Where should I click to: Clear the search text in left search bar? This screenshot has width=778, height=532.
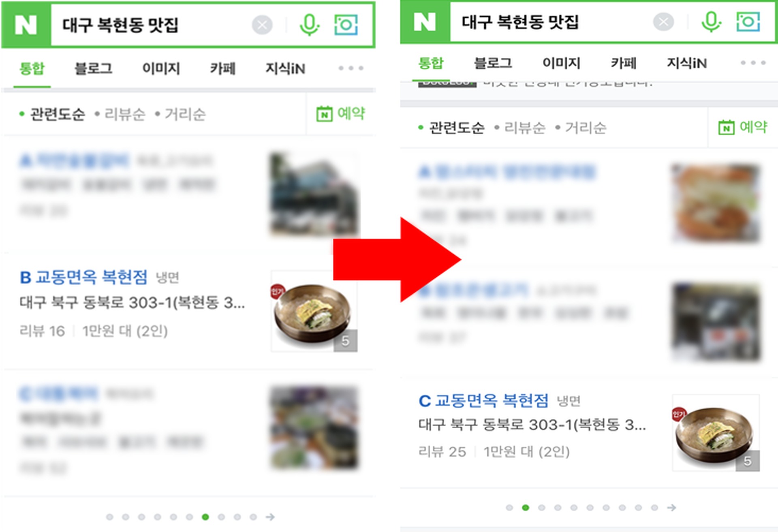pyautogui.click(x=262, y=25)
